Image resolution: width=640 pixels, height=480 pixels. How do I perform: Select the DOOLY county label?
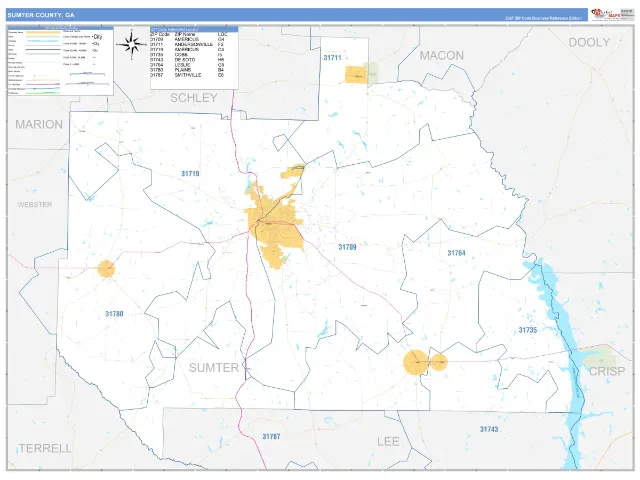(x=589, y=42)
